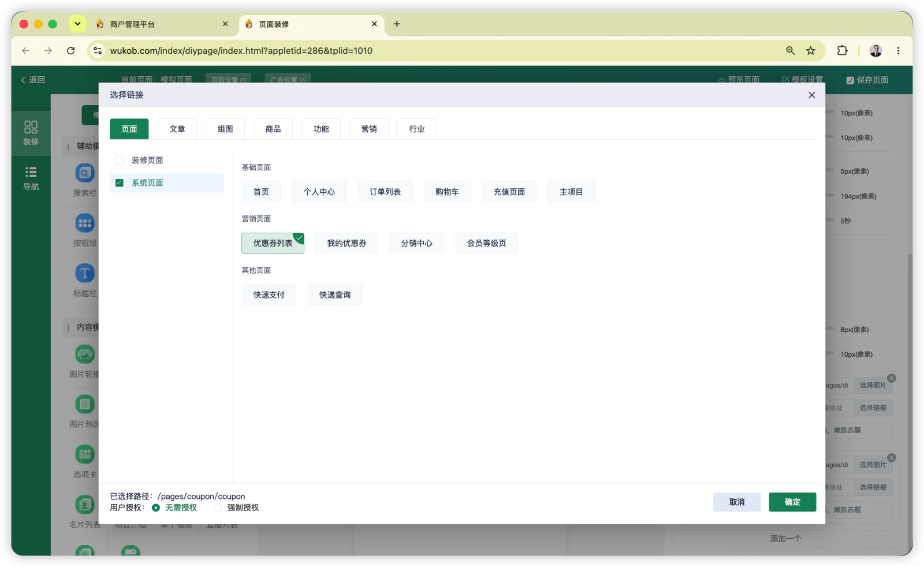Open the 功能 tab
The height and width of the screenshot is (567, 924).
tap(321, 129)
